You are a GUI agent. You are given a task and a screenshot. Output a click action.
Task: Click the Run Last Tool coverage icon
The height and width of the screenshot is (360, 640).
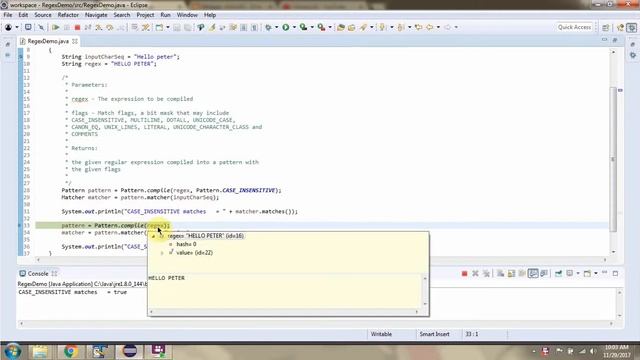coord(303,27)
